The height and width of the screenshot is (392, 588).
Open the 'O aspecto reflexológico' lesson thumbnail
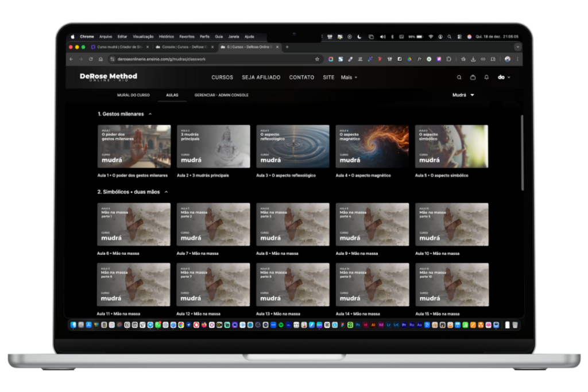(293, 146)
